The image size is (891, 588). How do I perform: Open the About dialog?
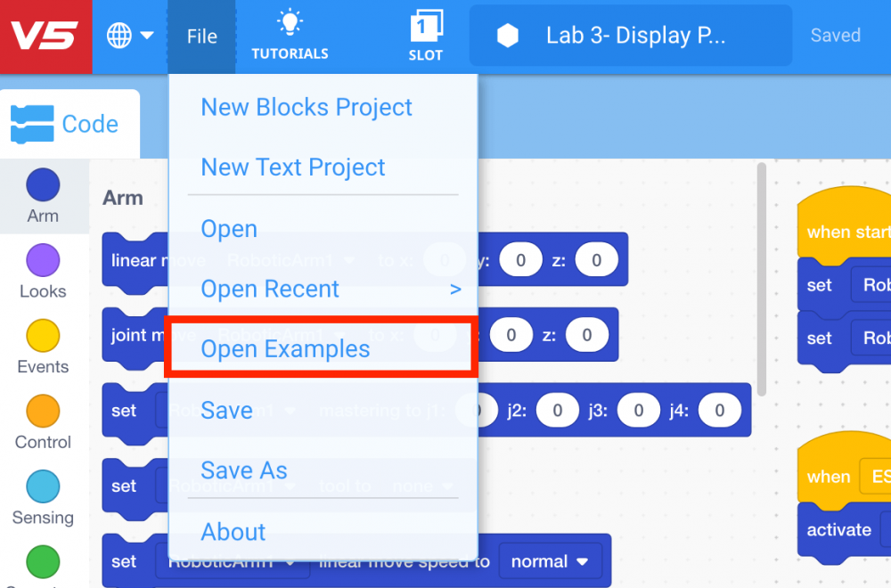(x=233, y=532)
